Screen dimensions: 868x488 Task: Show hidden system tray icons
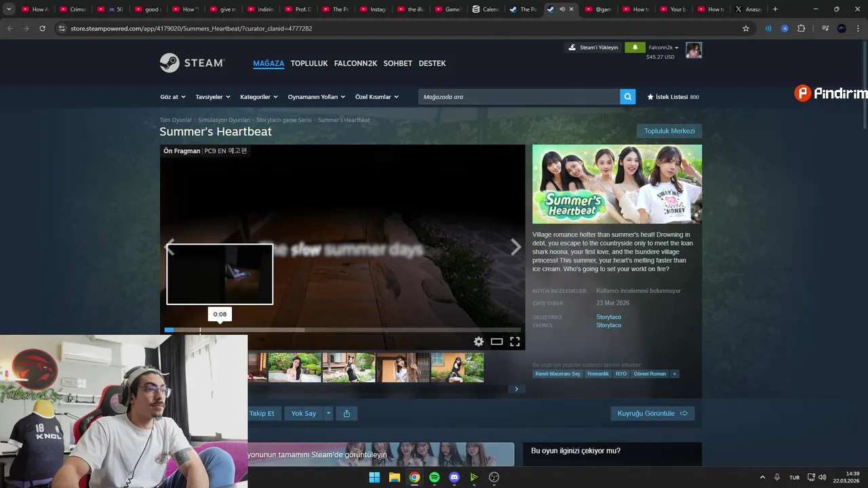[762, 477]
